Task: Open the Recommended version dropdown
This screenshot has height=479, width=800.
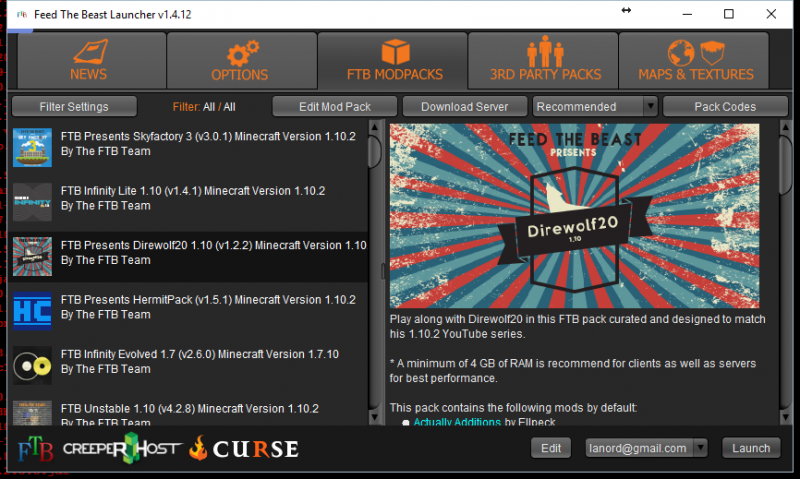Action: point(595,107)
